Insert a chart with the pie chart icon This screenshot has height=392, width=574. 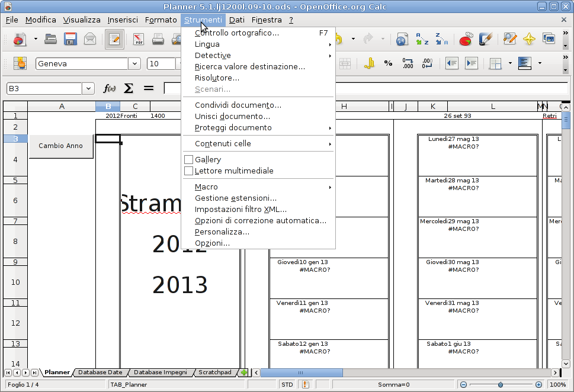coord(466,39)
